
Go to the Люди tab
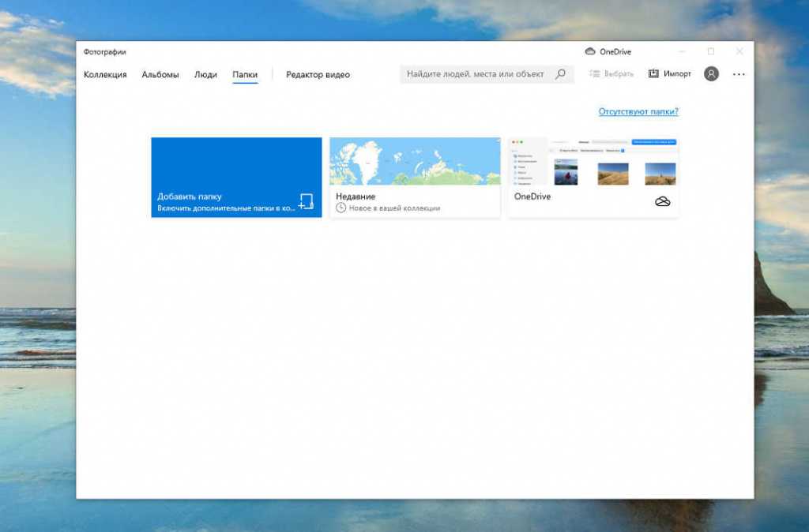tap(205, 75)
